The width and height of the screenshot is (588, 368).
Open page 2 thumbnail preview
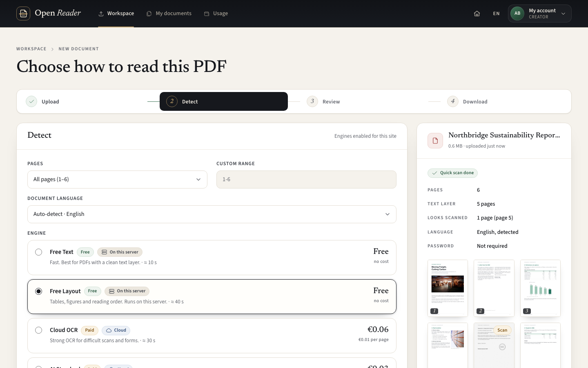point(494,288)
